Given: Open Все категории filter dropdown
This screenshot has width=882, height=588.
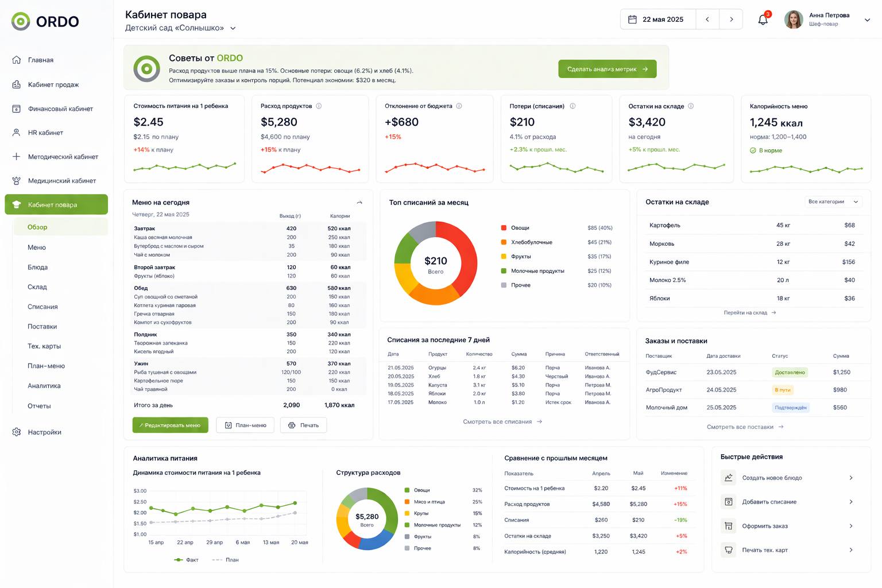Looking at the screenshot, I should tap(833, 202).
